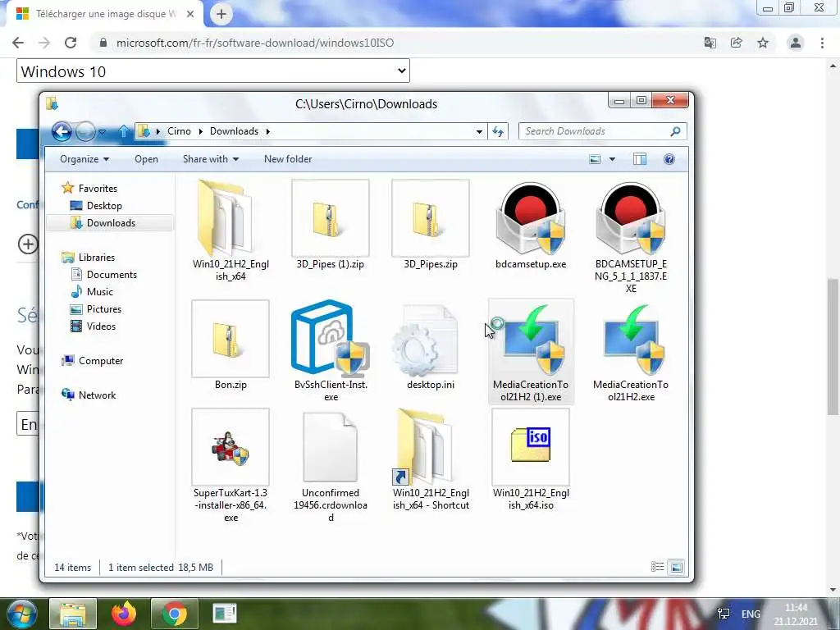Open Explorer help
840x630 pixels.
tap(669, 159)
